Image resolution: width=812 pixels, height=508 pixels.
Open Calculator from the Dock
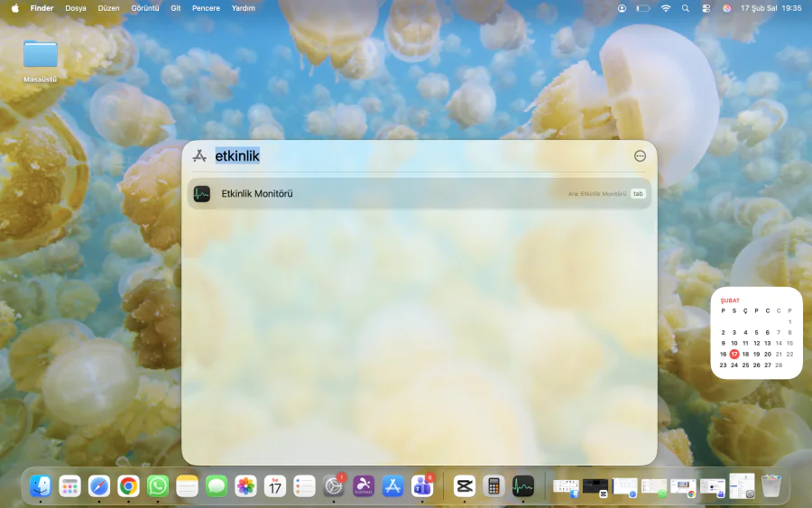tap(494, 486)
